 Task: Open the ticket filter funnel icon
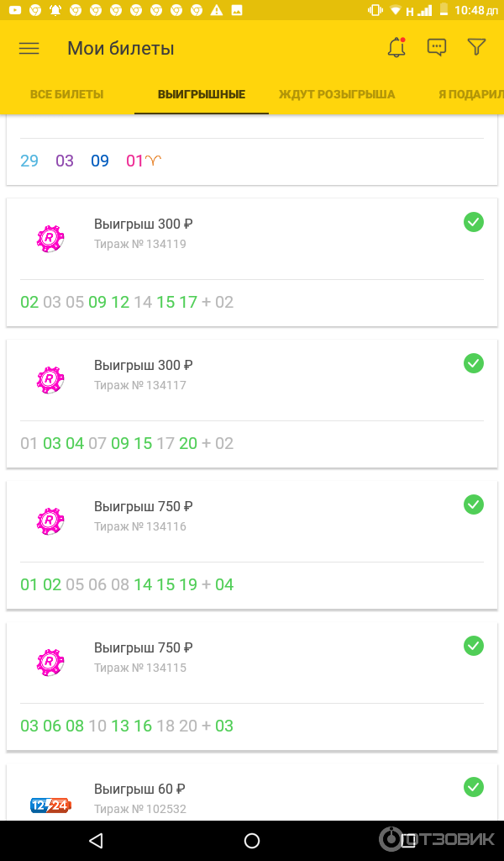[476, 47]
